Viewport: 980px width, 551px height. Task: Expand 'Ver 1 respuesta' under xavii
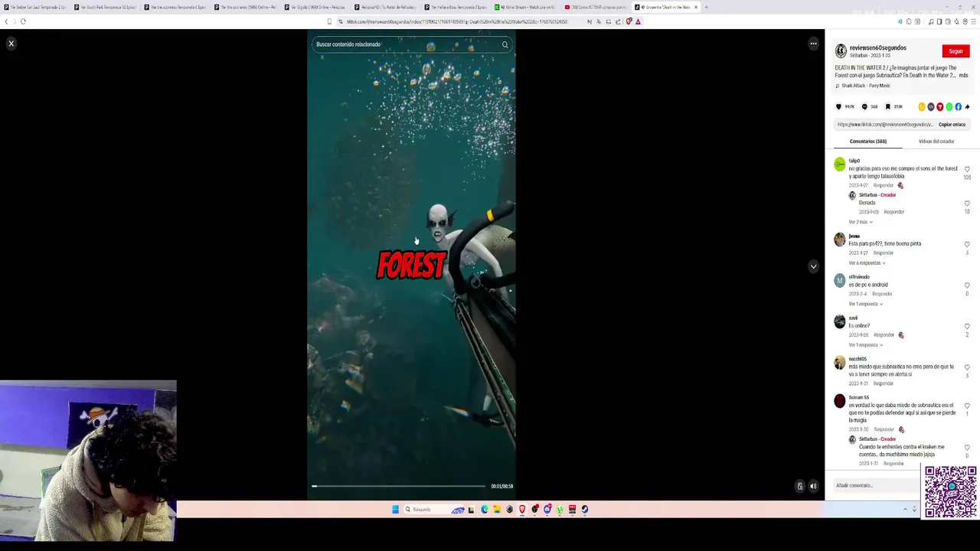865,345
